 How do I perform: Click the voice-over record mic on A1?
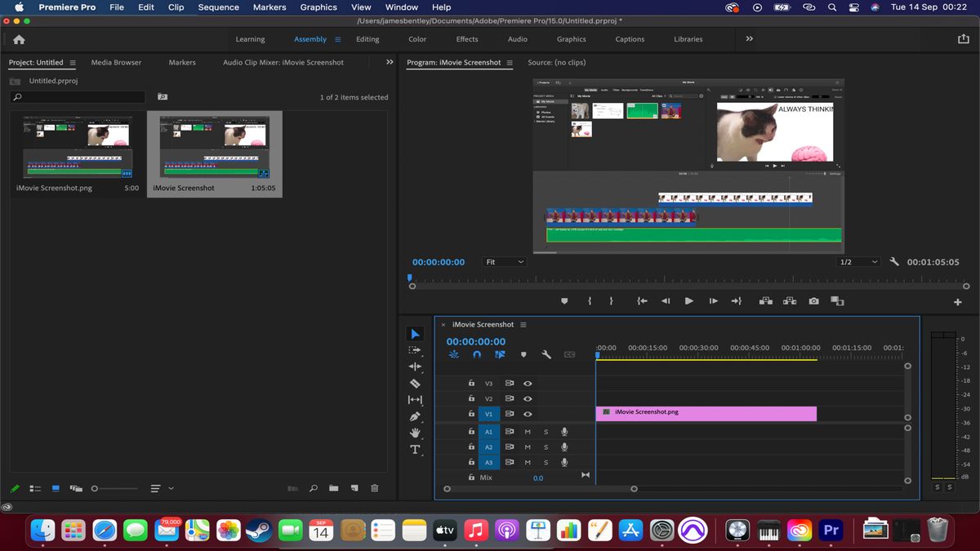point(564,431)
